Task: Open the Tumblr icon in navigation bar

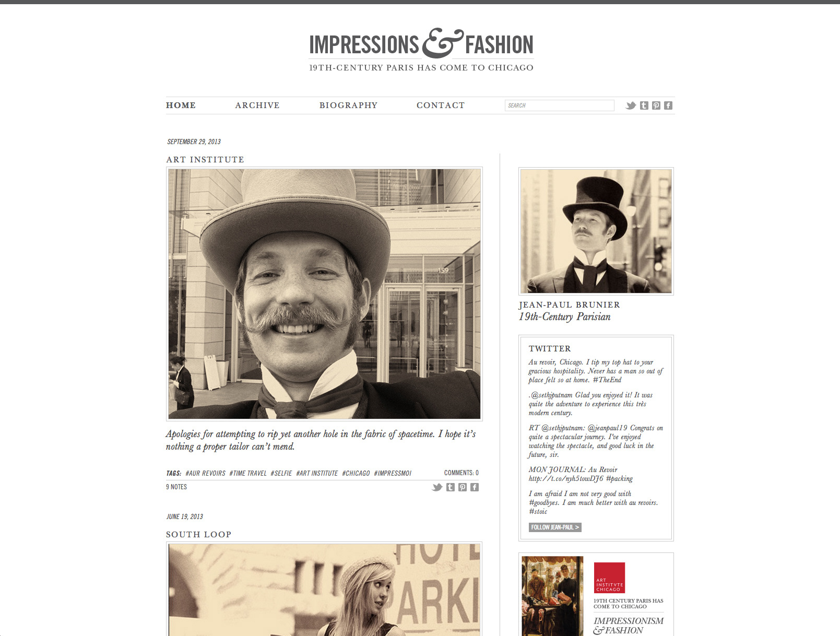Action: point(644,105)
